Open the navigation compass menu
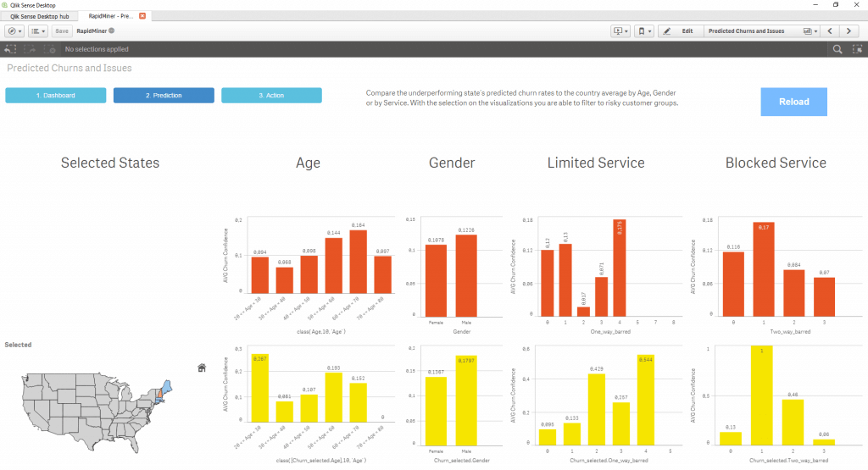 14,31
